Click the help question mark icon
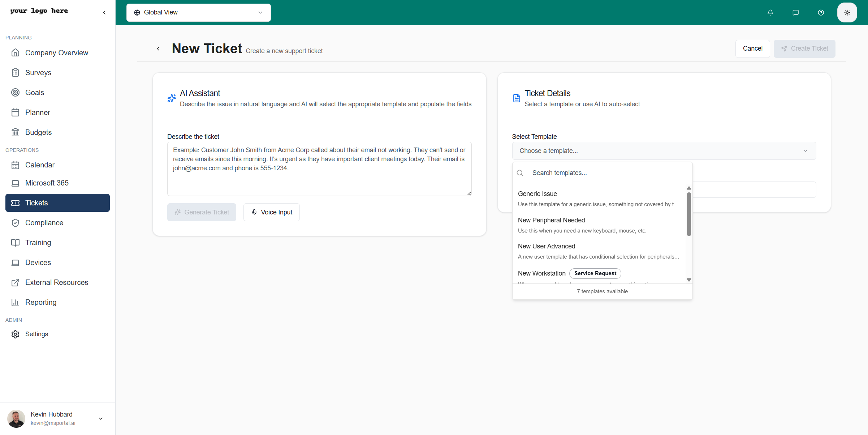Image resolution: width=868 pixels, height=435 pixels. (x=821, y=13)
